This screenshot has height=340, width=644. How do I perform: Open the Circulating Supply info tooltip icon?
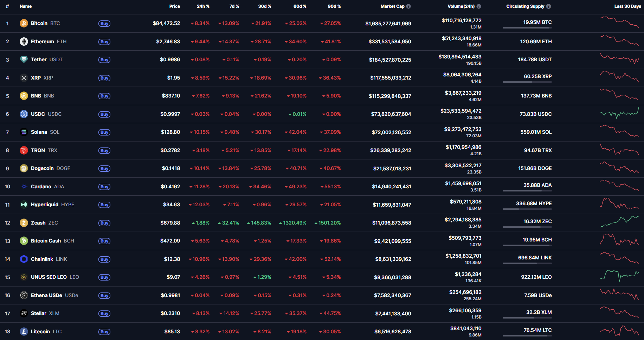coord(549,6)
